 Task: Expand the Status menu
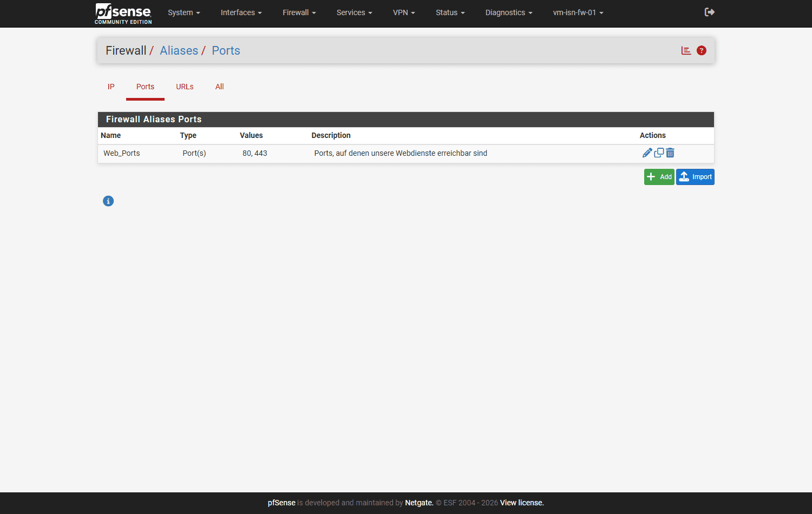pyautogui.click(x=450, y=12)
